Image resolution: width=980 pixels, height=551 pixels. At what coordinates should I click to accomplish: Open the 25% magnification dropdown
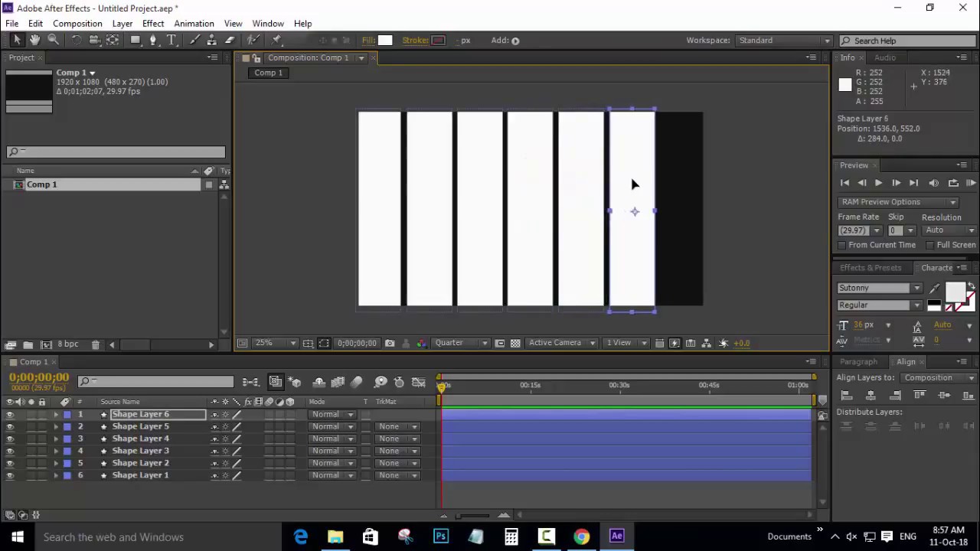274,343
